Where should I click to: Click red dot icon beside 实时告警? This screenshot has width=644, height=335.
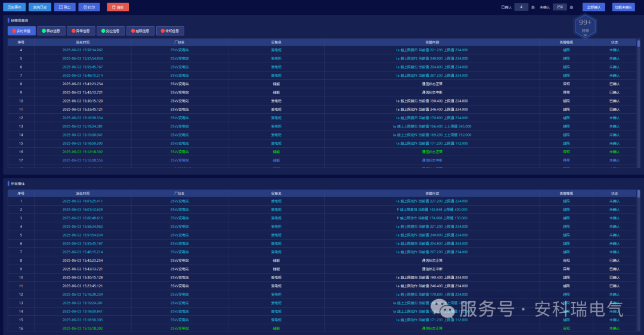click(x=14, y=30)
